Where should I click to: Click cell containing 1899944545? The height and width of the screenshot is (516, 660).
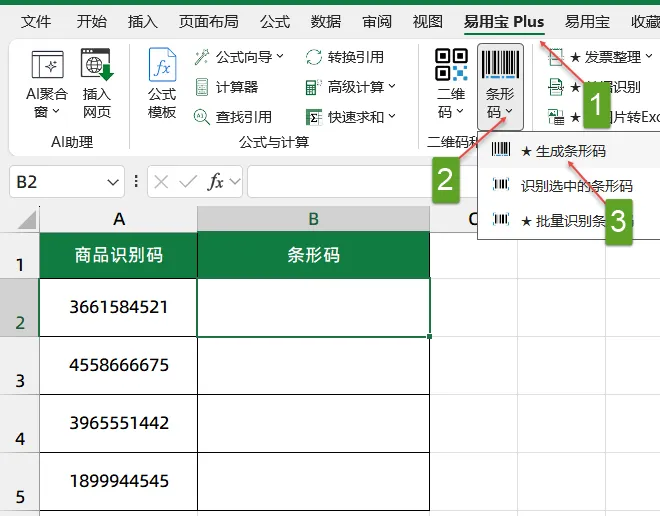[x=119, y=482]
